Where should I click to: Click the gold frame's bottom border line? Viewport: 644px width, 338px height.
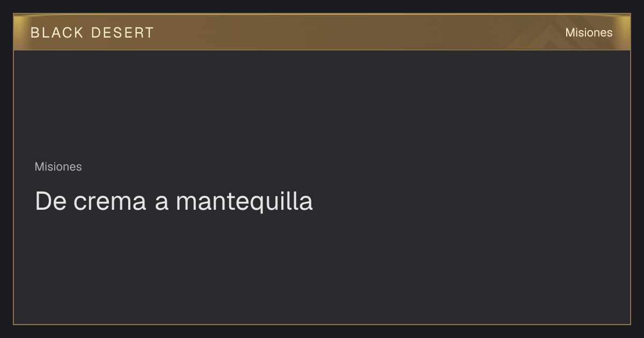[322, 324]
